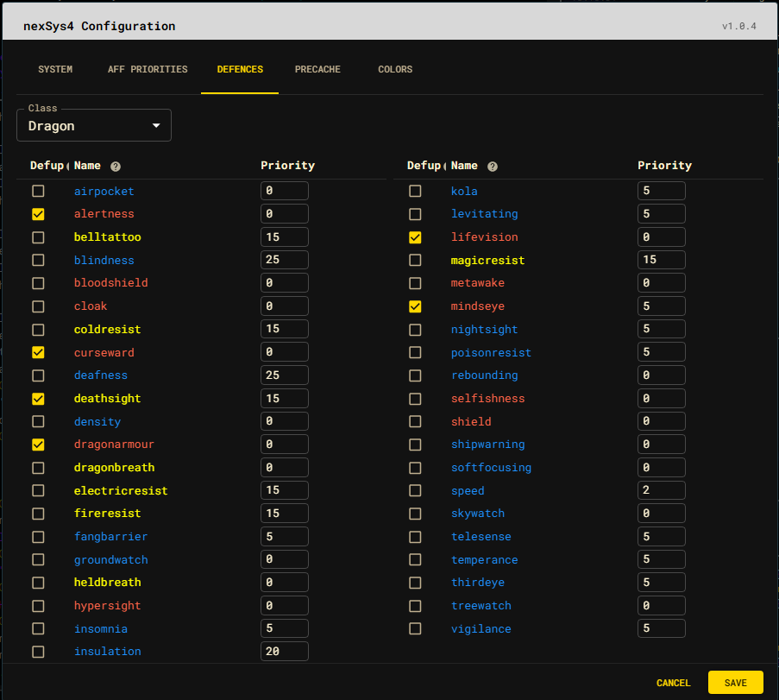
Task: Click the electricresist name label
Action: click(121, 491)
